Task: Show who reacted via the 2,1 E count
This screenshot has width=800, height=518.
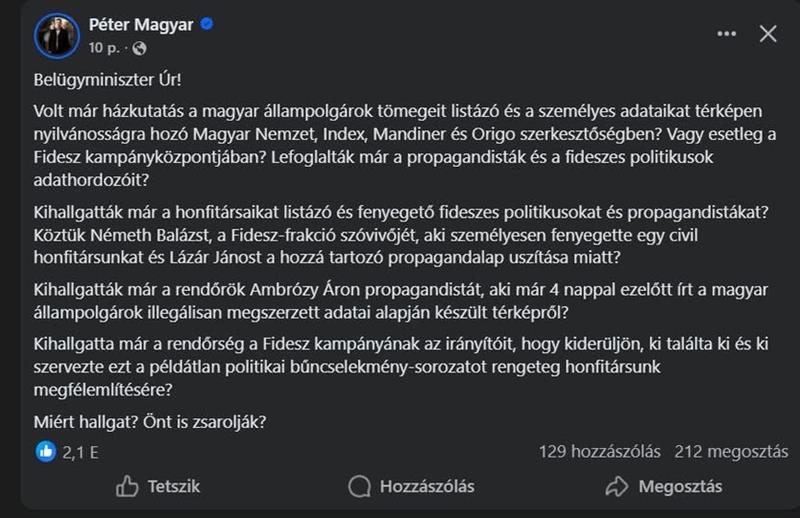Action: click(x=80, y=452)
